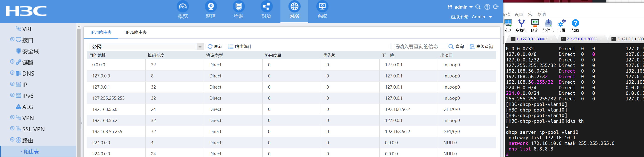Switch to the IPv6路由表 tab
Image resolution: width=644 pixels, height=157 pixels.
(136, 32)
